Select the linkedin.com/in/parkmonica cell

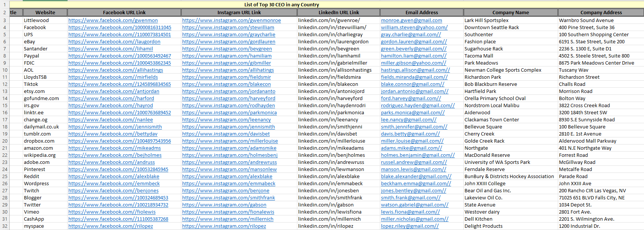pyautogui.click(x=339, y=113)
